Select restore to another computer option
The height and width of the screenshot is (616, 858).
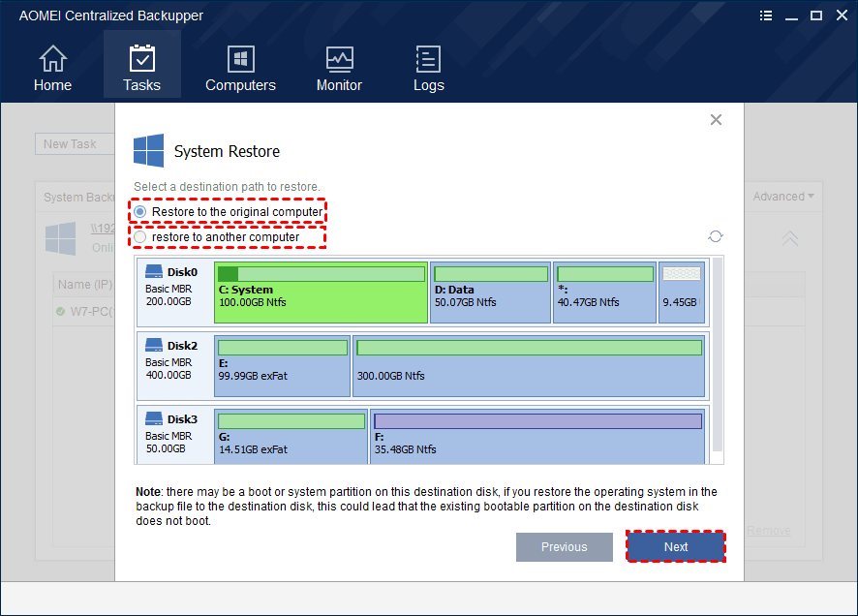tap(217, 237)
